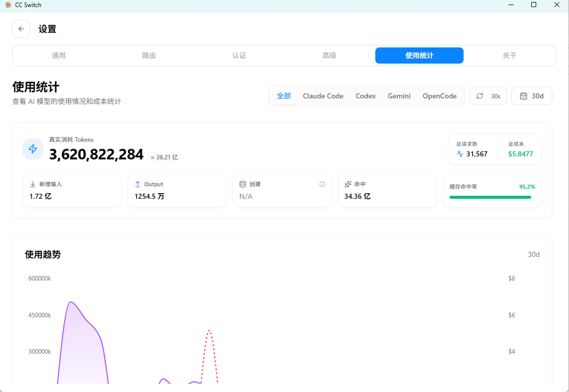Click the 命中 34.36 亿 card
The height and width of the screenshot is (392, 569).
pyautogui.click(x=387, y=190)
